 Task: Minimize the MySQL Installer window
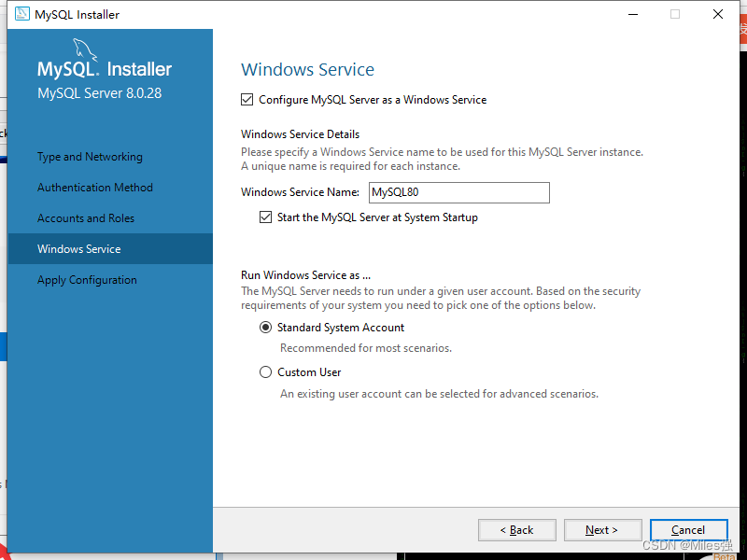[x=633, y=14]
